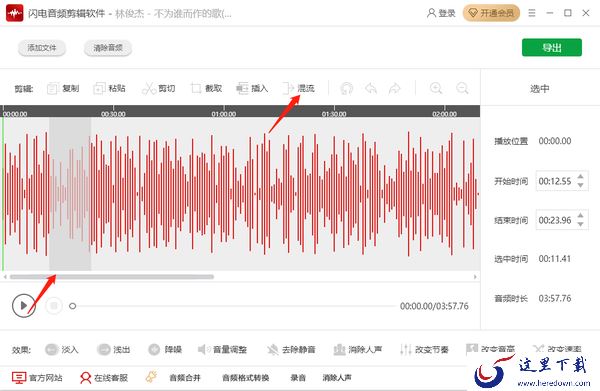
Task: Click the 清除音频 clear audio button
Action: pos(108,48)
